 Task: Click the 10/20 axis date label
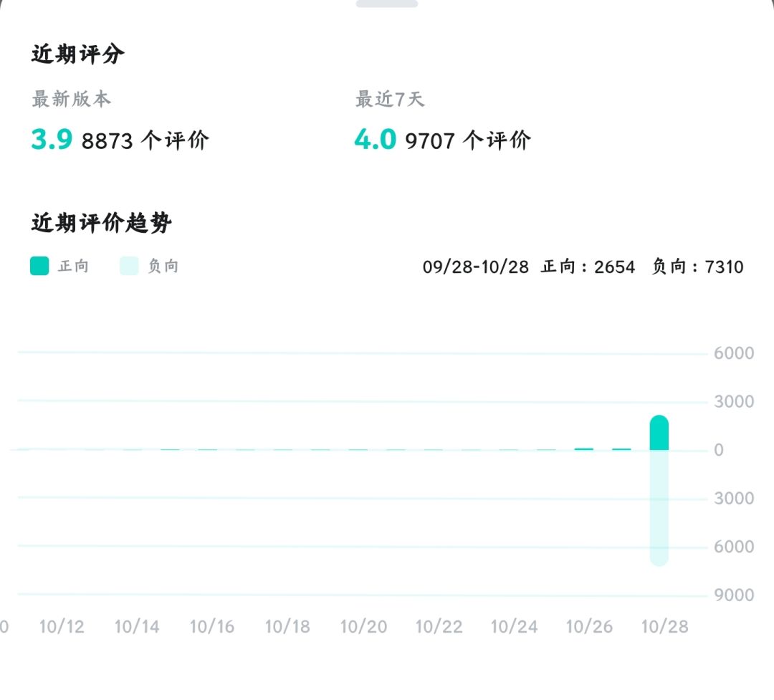(364, 626)
